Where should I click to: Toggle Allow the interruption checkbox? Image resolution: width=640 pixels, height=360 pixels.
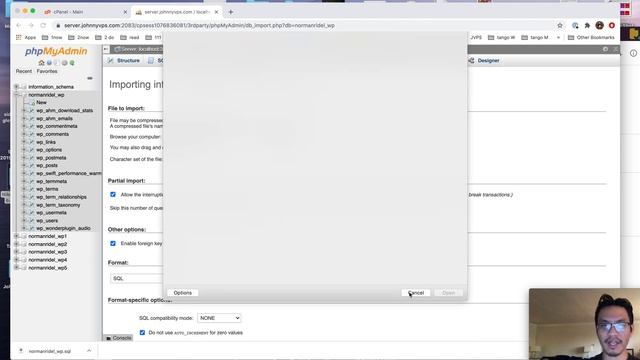point(113,195)
